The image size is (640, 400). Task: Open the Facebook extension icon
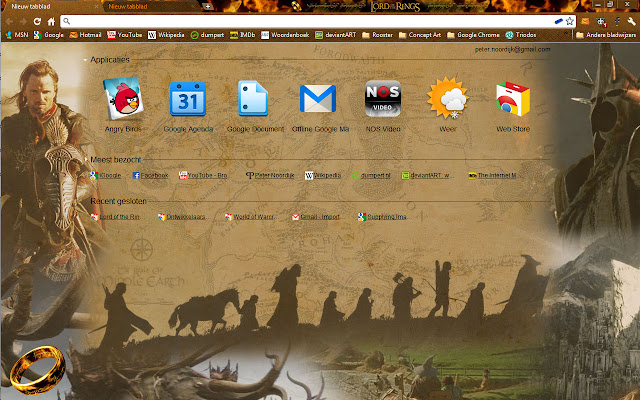click(x=617, y=21)
